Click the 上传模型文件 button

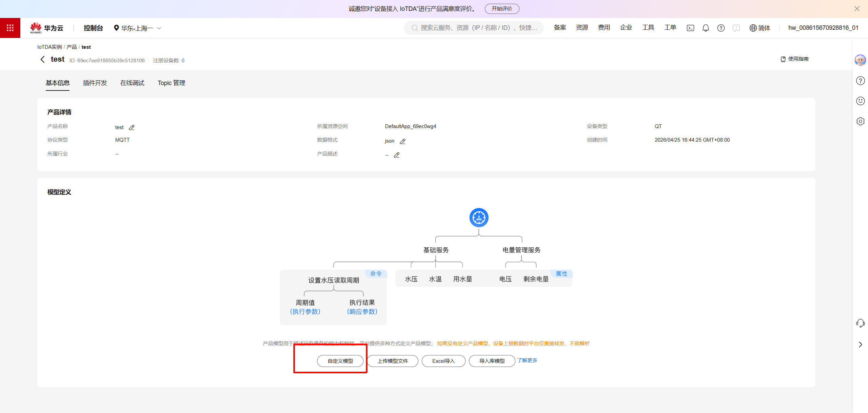coord(393,361)
